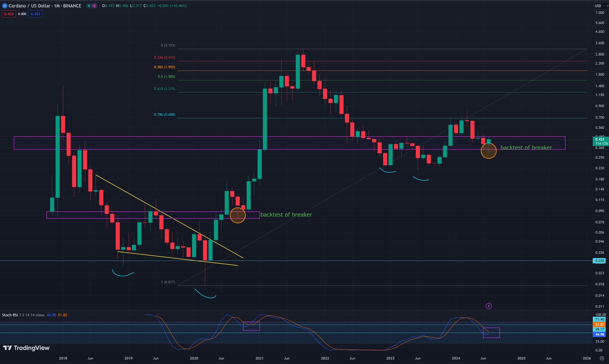Open chart settings hexagon gear icon
Image resolution: width=609 pixels, height=364 pixels.
(x=602, y=358)
